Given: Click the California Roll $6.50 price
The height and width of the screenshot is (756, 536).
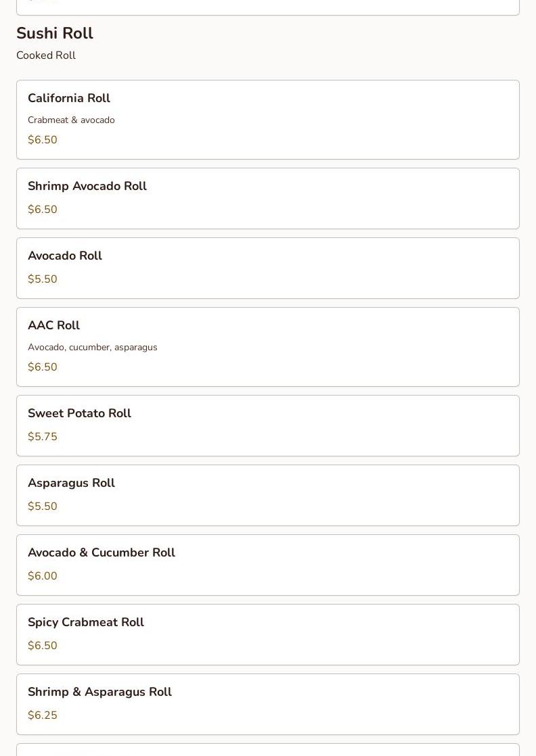Looking at the screenshot, I should pyautogui.click(x=43, y=140).
